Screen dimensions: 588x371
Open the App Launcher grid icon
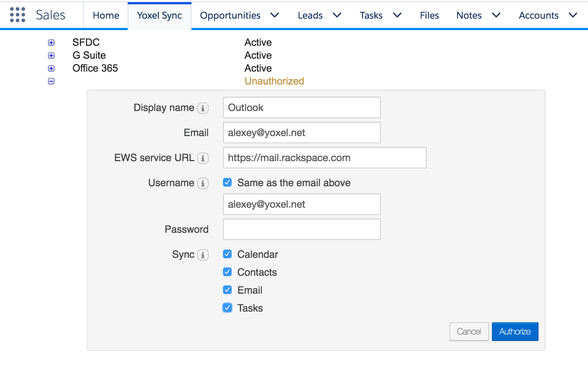coord(18,15)
